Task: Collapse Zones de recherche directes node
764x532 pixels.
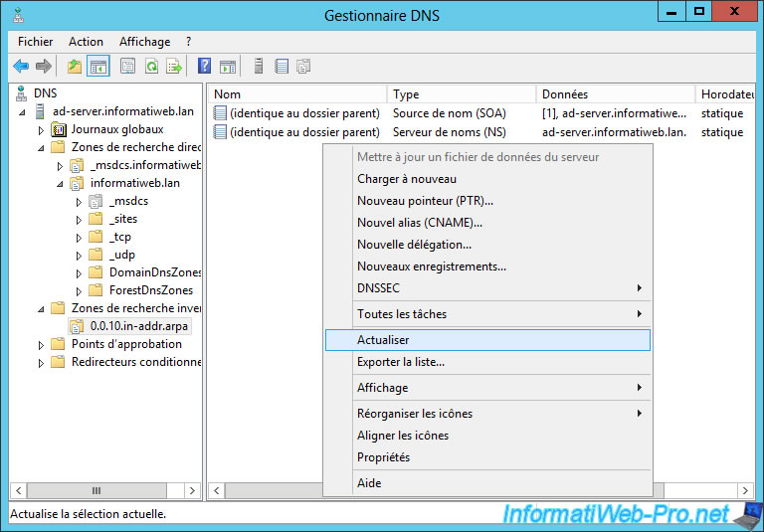Action: click(42, 148)
